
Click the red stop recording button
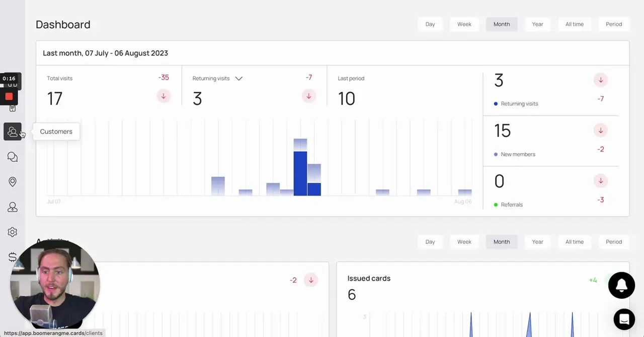pos(9,96)
